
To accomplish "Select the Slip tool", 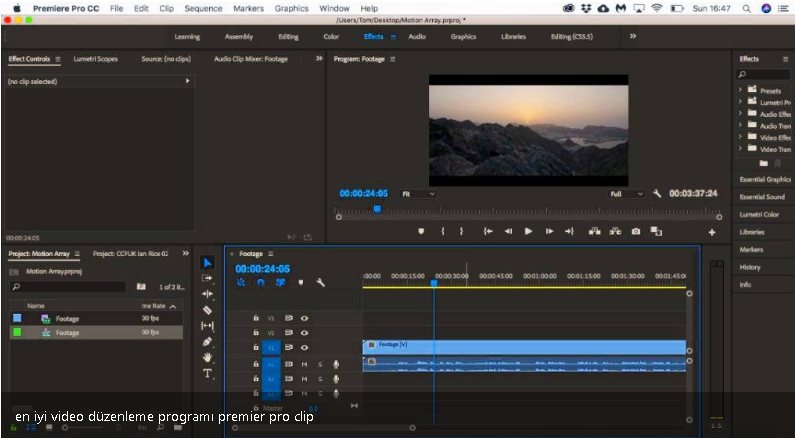I will point(207,325).
